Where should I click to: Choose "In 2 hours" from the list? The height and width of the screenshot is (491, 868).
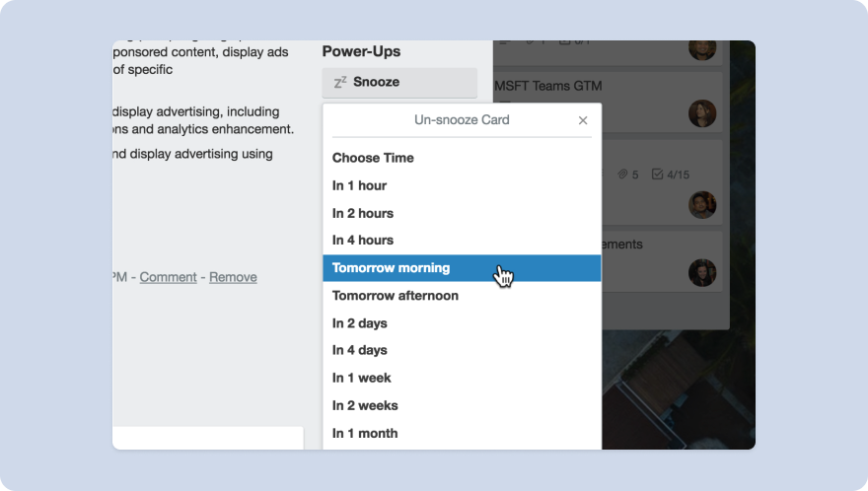[363, 213]
